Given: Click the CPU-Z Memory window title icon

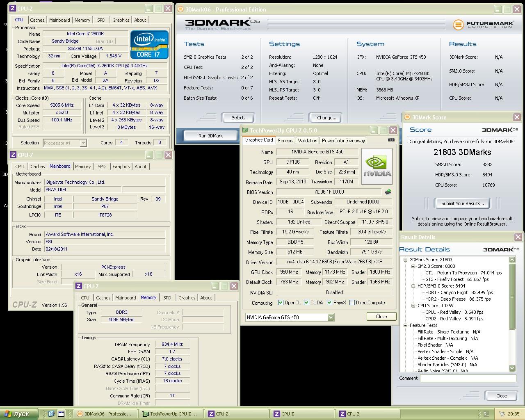Looking at the screenshot, I should pos(79,286).
